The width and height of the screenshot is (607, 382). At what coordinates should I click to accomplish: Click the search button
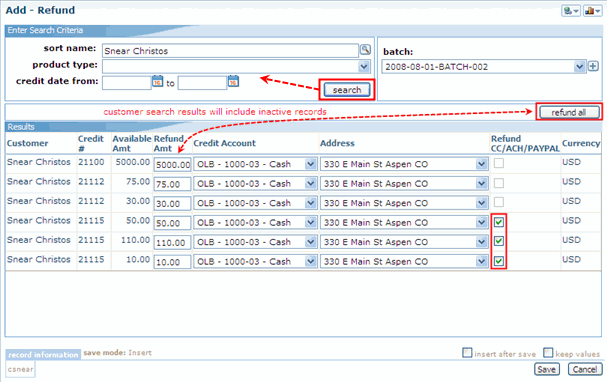(347, 90)
